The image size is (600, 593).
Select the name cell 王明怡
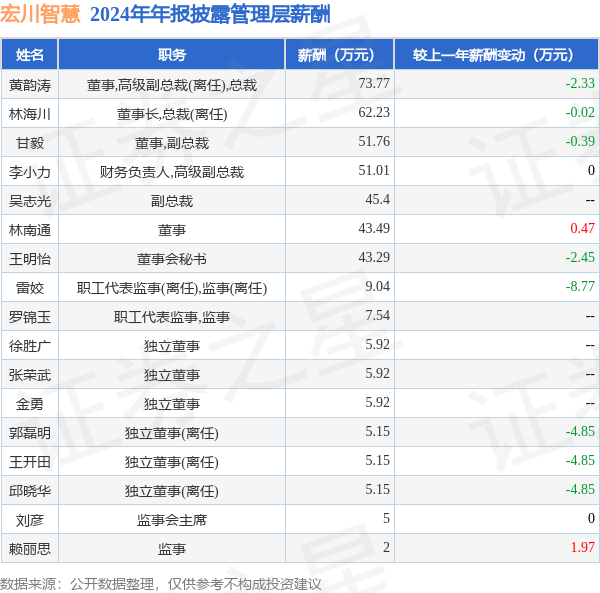pos(29,259)
